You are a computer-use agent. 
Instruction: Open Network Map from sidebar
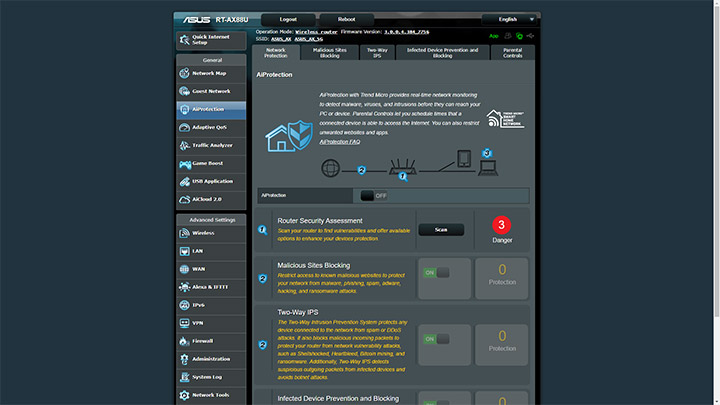pyautogui.click(x=211, y=73)
